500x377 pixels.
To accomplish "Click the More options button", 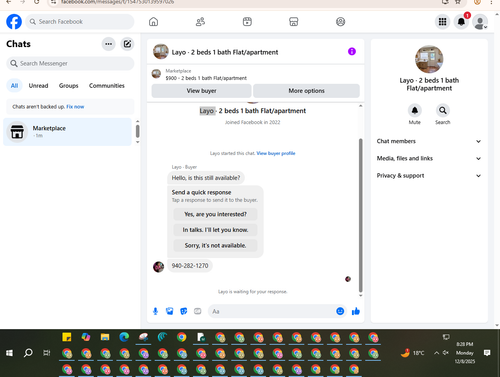I will tap(306, 91).
